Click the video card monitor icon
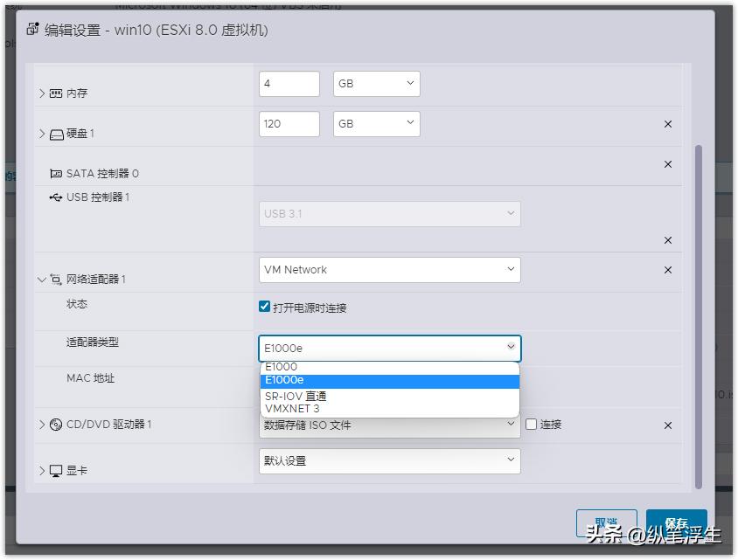Viewport: 738px width, 560px height. coord(56,471)
